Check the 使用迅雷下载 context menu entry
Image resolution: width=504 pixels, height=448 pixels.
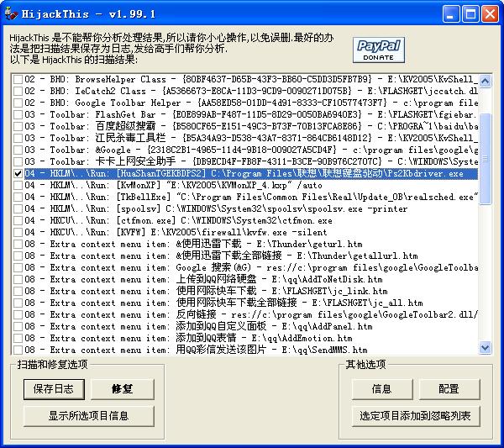(x=18, y=244)
